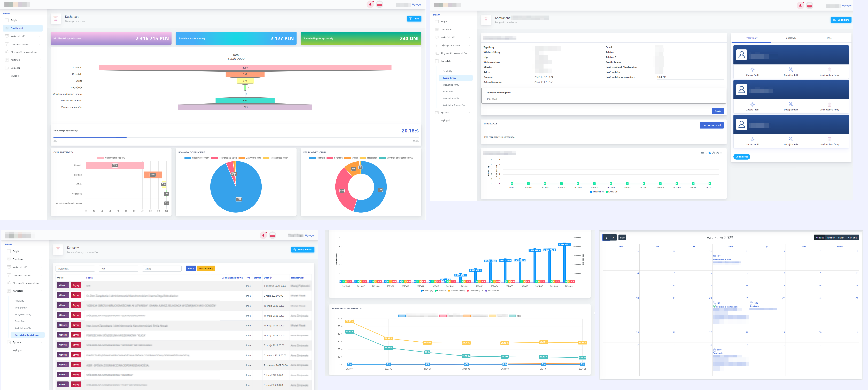Image resolution: width=868 pixels, height=390 pixels.
Task: Open the chart export menu icon on the Kontrahent chart
Action: (x=721, y=153)
